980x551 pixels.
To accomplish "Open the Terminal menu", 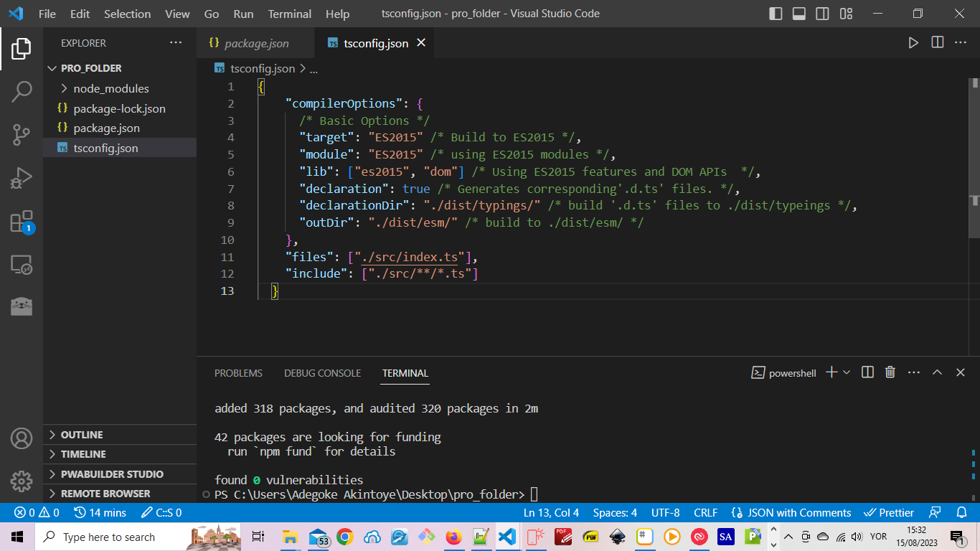I will (289, 14).
